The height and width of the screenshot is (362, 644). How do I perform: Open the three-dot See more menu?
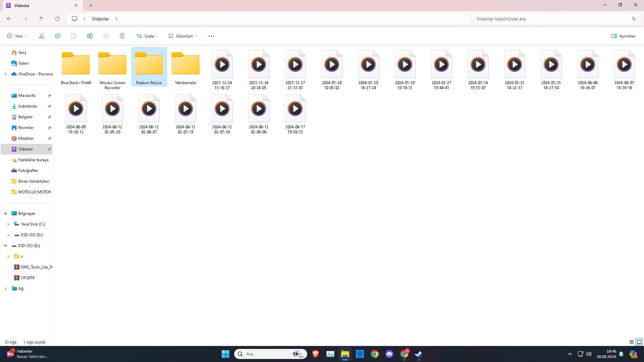[x=211, y=36]
